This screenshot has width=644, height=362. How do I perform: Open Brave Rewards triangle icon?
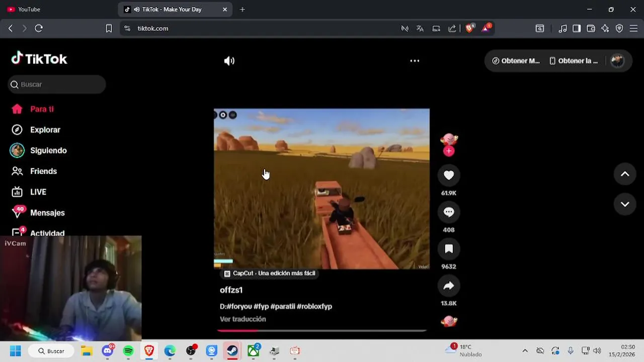click(x=486, y=28)
